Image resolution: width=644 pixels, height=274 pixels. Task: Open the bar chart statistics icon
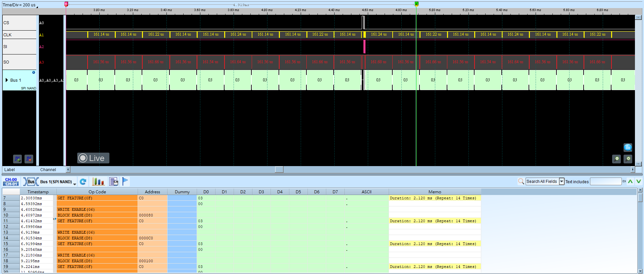98,182
